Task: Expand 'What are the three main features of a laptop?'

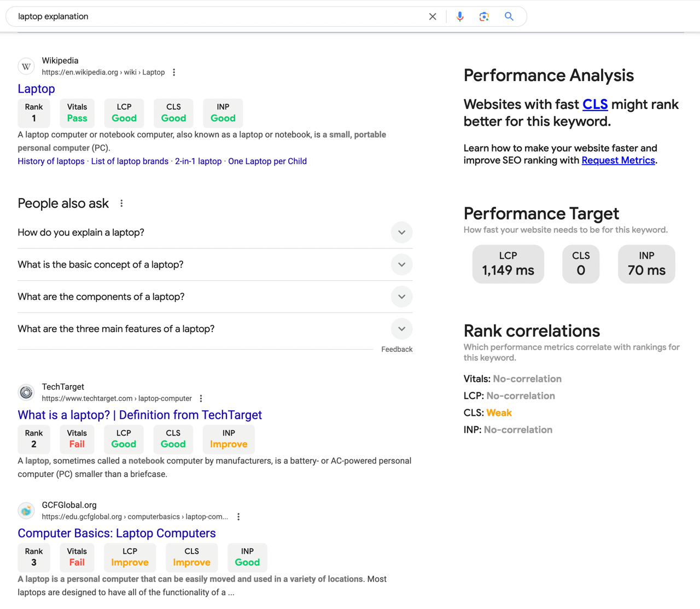Action: pos(215,329)
